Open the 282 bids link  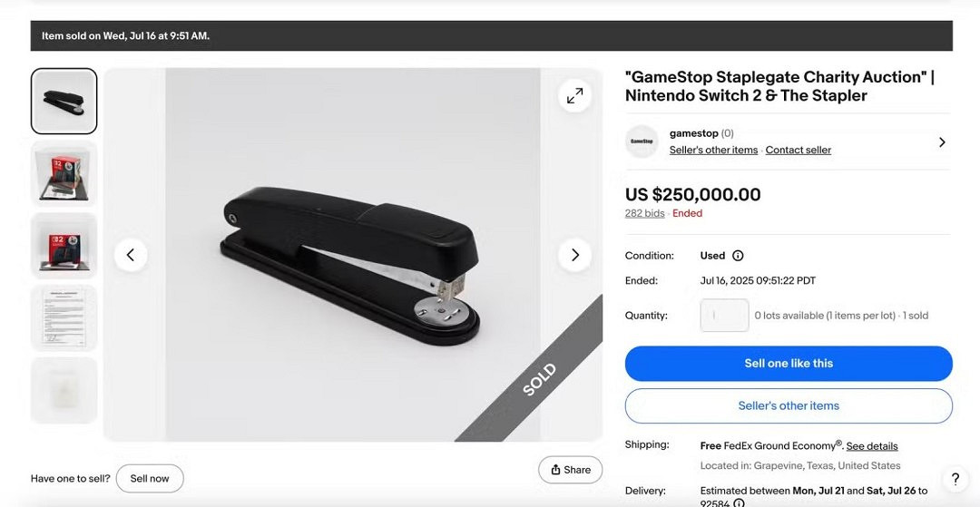(644, 214)
